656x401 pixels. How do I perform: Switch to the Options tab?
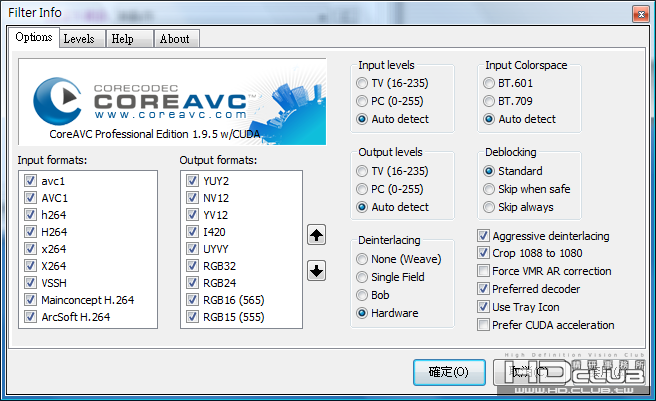(33, 37)
